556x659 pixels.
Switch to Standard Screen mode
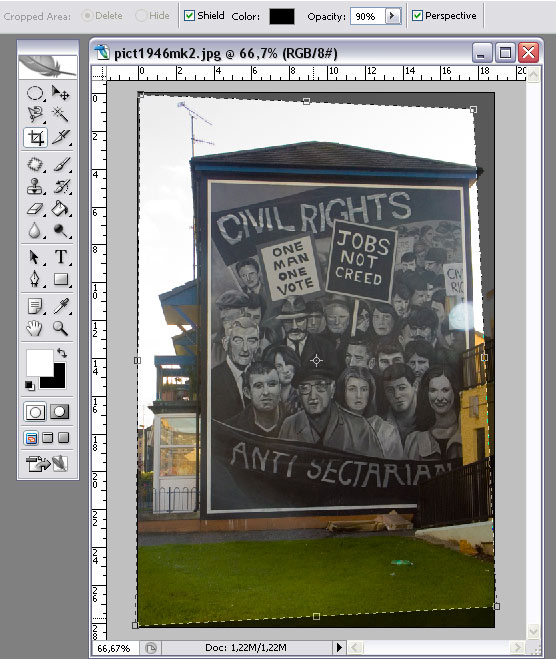32,438
